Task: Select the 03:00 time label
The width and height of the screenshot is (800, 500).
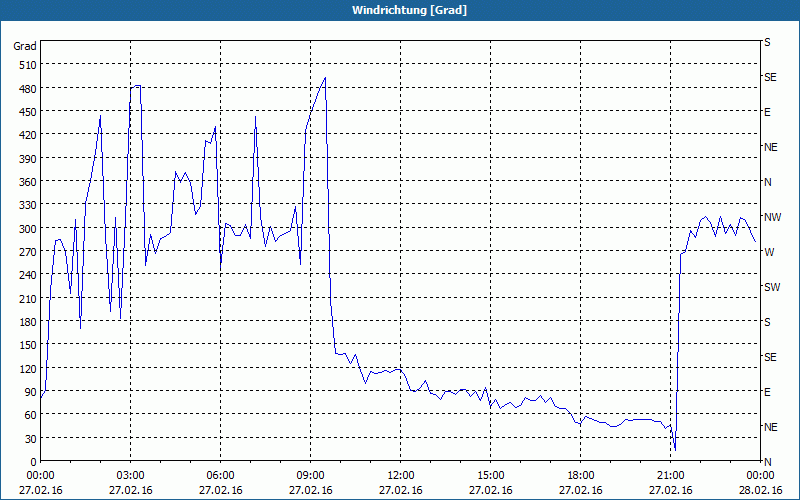Action: point(131,476)
